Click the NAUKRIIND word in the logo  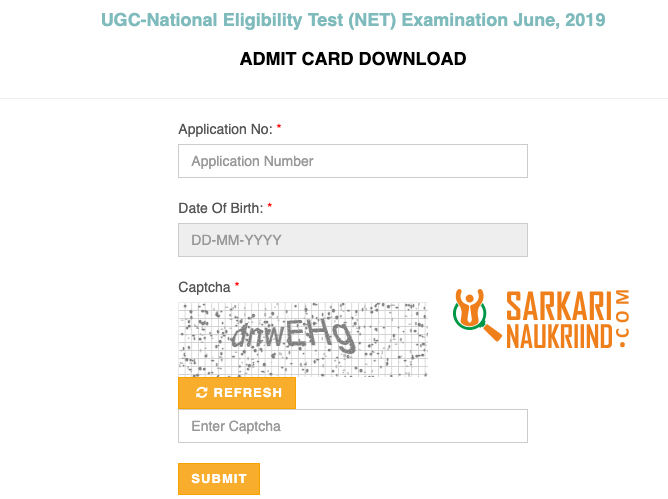tap(559, 336)
